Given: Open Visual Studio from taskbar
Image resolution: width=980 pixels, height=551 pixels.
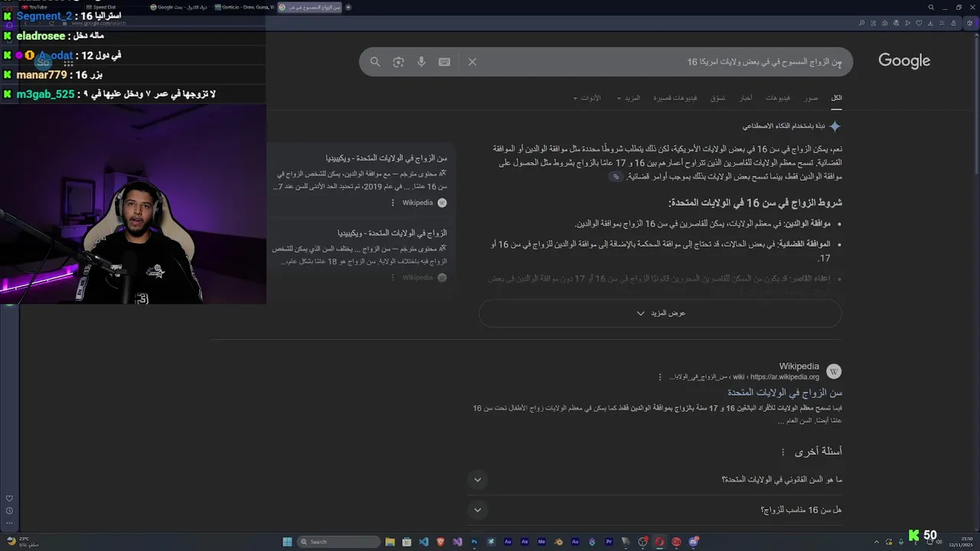Looking at the screenshot, I should pyautogui.click(x=457, y=542).
